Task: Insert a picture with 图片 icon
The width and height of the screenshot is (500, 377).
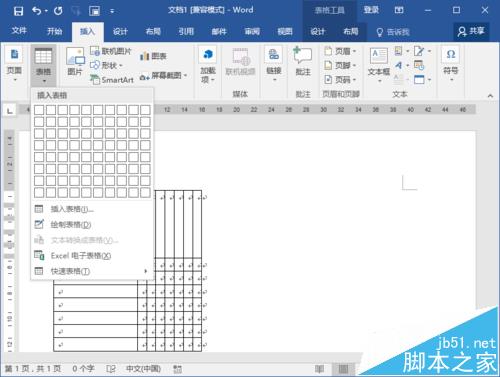Action: point(75,56)
